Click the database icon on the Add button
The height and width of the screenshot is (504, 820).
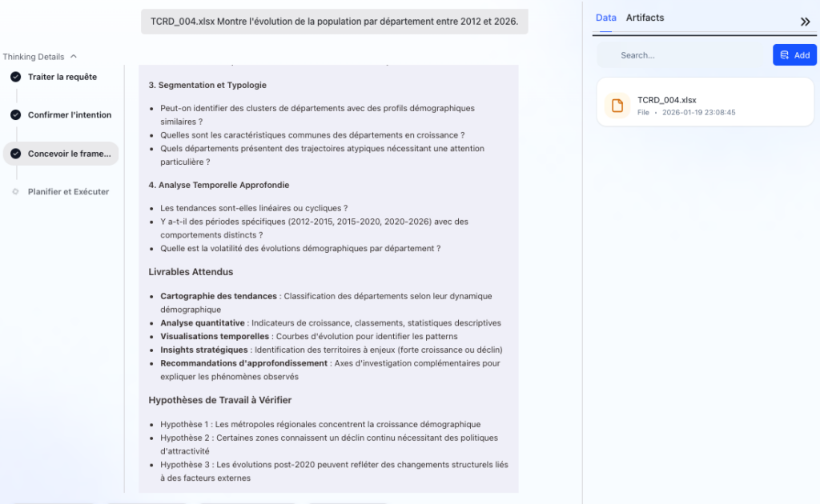point(785,55)
